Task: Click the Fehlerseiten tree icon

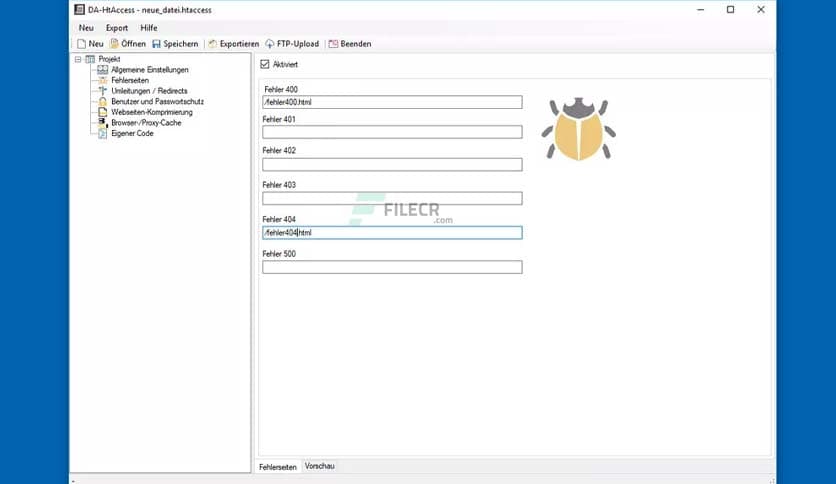Action: tap(102, 80)
